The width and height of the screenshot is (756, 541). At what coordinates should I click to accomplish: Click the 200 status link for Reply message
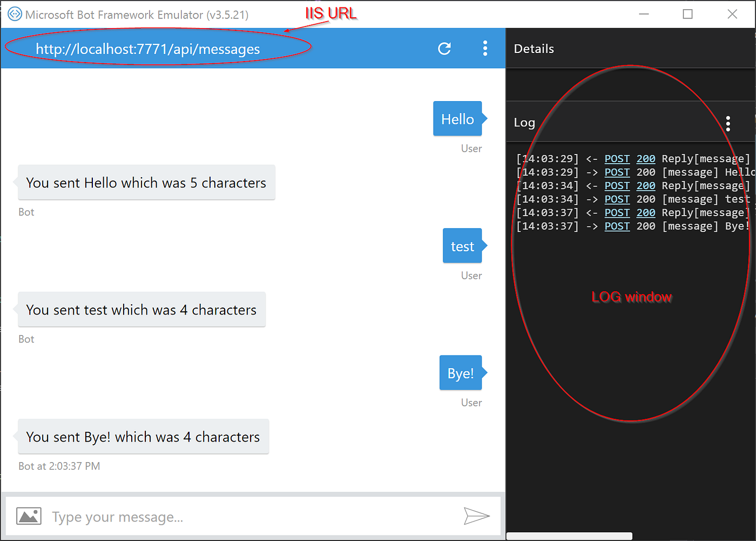(645, 158)
